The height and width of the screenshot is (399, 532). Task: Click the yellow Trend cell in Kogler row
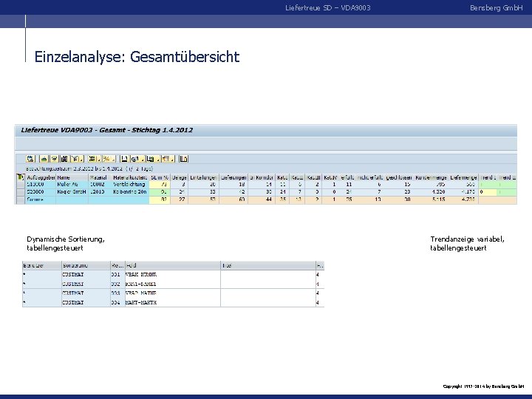click(488, 192)
